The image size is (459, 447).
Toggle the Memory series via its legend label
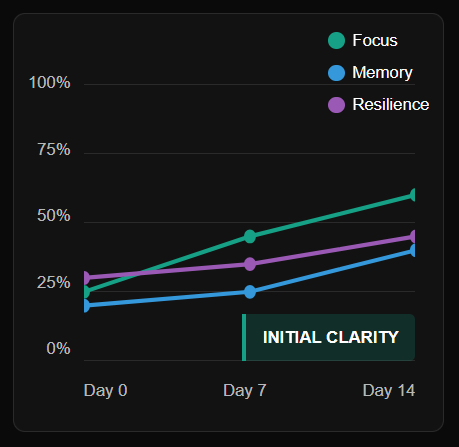382,73
